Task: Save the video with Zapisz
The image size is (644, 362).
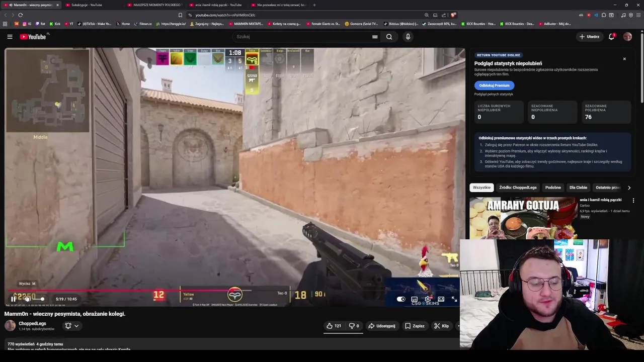Action: click(x=415, y=326)
